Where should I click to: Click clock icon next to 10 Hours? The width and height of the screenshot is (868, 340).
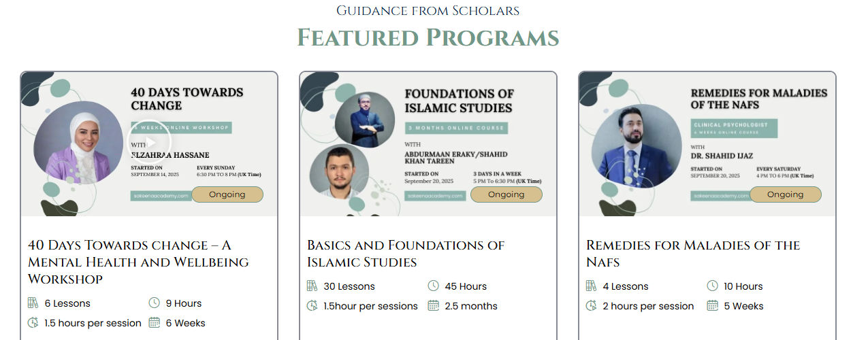coord(713,286)
